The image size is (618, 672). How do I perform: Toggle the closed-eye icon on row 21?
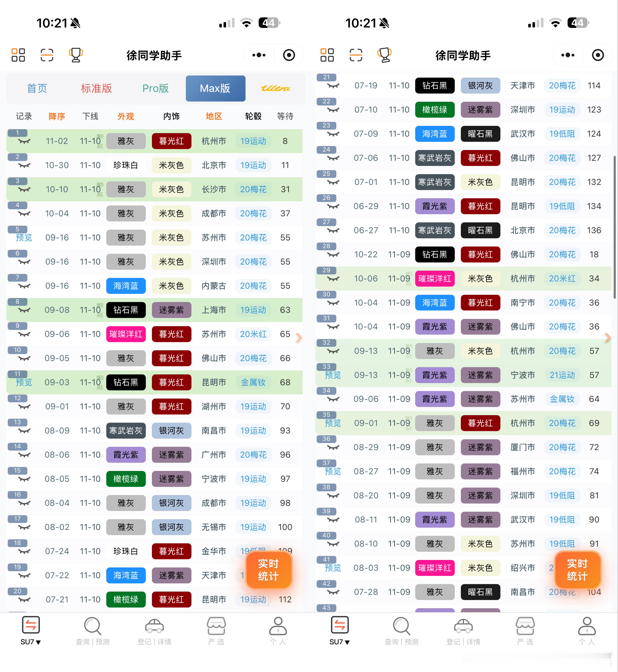(x=333, y=86)
